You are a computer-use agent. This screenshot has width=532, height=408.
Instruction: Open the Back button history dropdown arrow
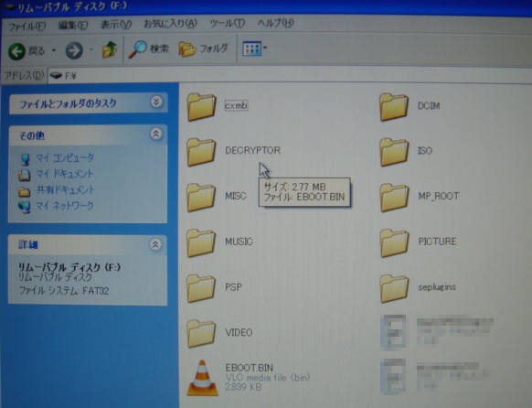point(54,50)
